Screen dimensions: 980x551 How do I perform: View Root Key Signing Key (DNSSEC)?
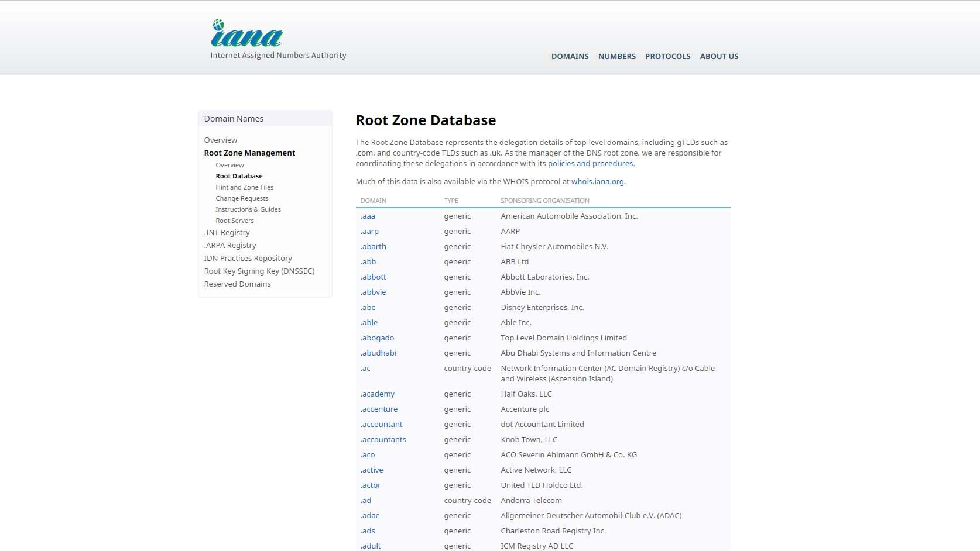259,271
